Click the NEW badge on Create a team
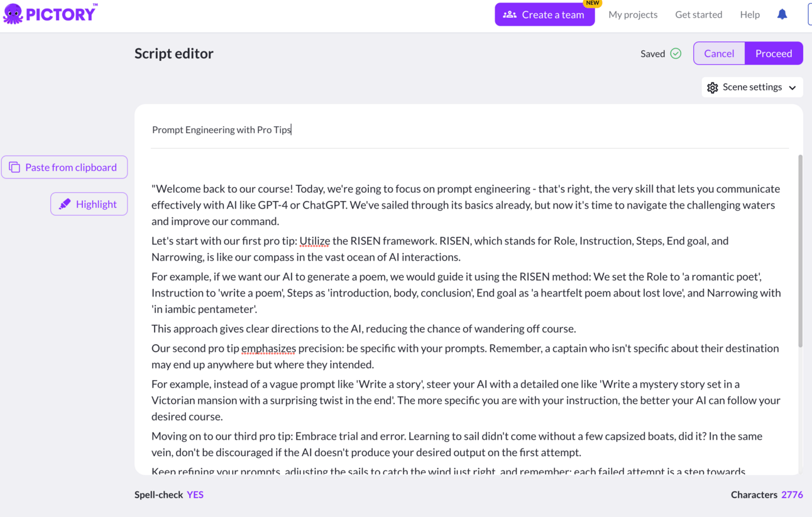812x517 pixels. pyautogui.click(x=592, y=3)
